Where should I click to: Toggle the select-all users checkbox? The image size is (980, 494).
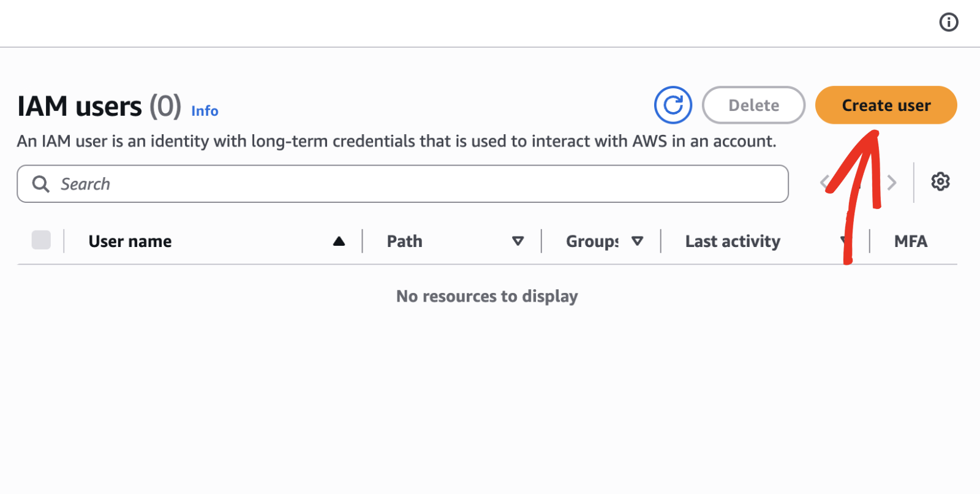(x=41, y=240)
